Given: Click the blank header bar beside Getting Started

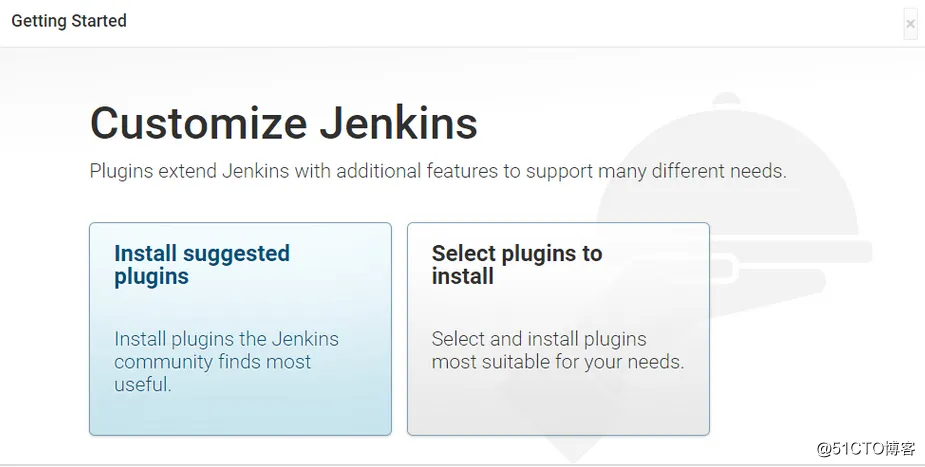Looking at the screenshot, I should click(500, 22).
